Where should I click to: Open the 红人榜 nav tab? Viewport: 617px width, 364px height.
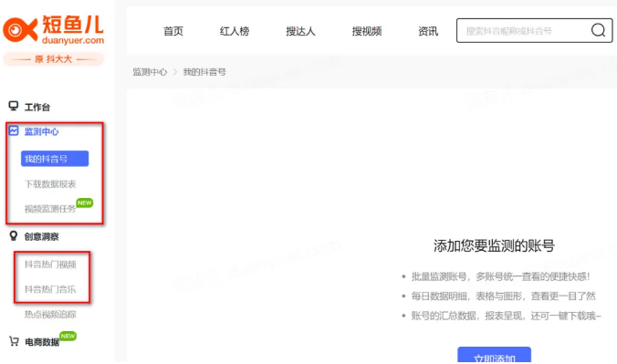click(235, 31)
